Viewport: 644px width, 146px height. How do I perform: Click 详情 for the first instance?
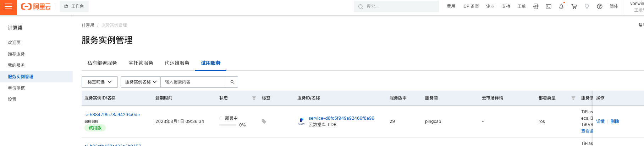pyautogui.click(x=600, y=121)
